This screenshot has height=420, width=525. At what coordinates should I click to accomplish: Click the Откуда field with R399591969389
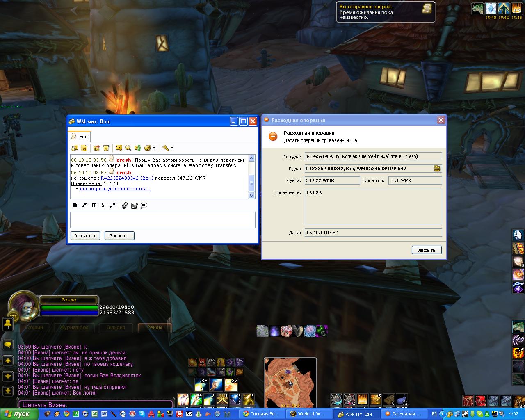click(373, 156)
